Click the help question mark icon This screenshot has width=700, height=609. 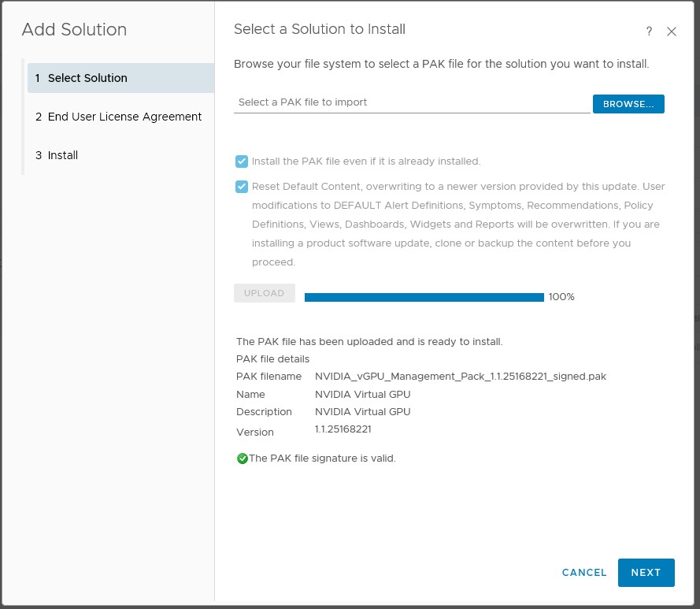pos(648,31)
